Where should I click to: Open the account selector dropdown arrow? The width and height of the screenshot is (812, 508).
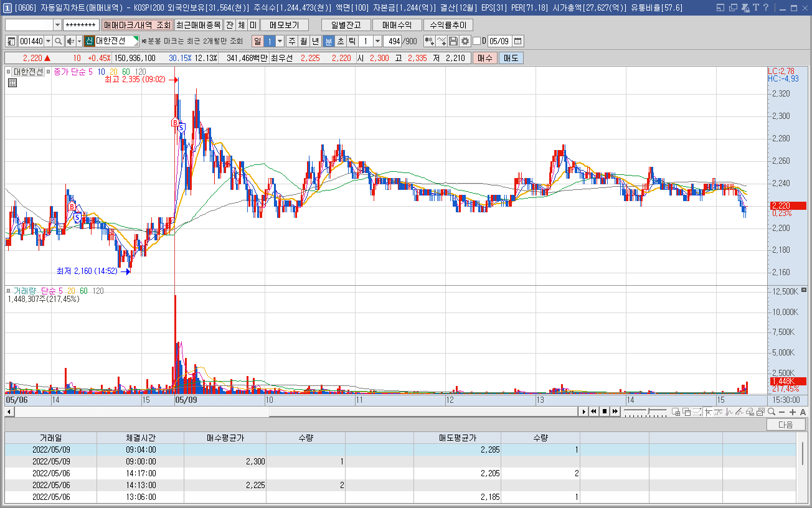point(57,25)
